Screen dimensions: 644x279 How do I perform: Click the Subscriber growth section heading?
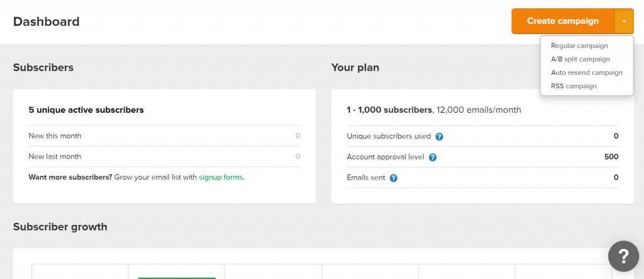pos(60,227)
